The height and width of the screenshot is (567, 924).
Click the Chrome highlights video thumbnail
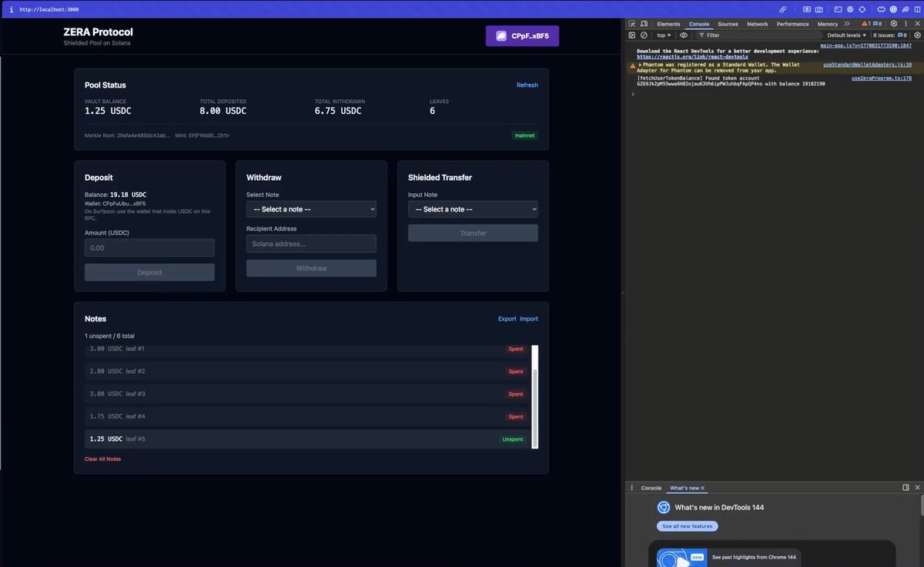pyautogui.click(x=681, y=557)
